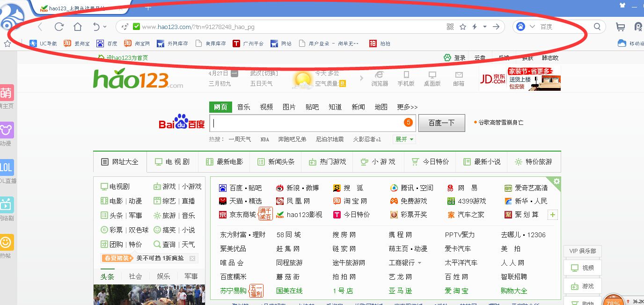
Task: Open the 邮箱 mail icon
Action: [459, 79]
